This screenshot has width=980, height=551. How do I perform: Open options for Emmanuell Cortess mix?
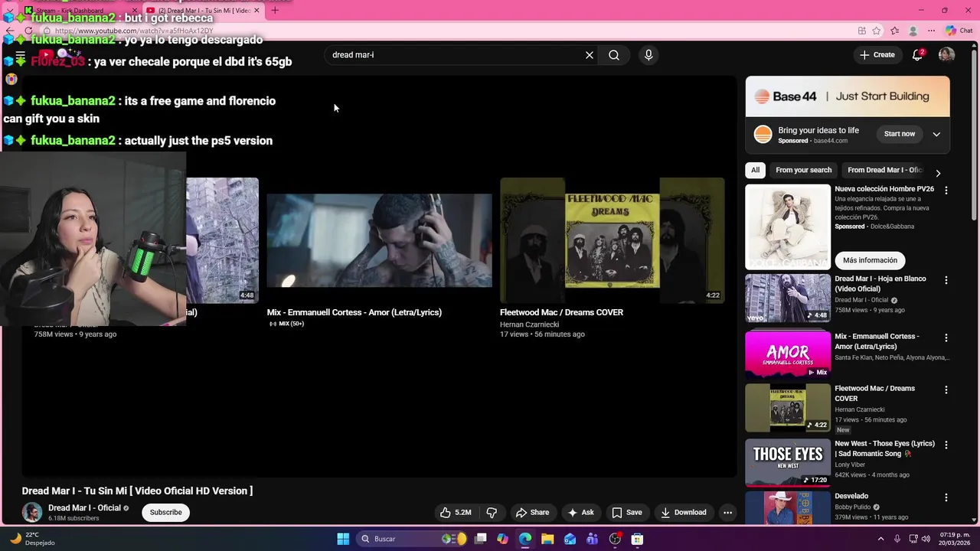946,337
